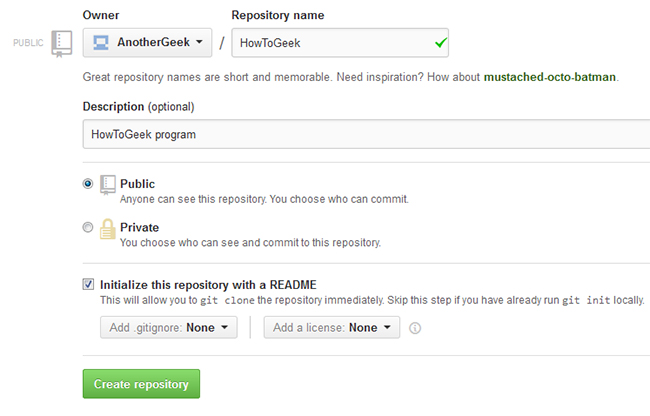Expand the Add a license dropdown
The width and height of the screenshot is (650, 416).
coord(332,327)
